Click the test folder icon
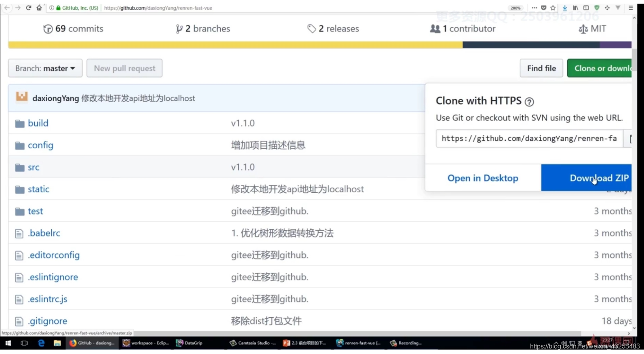This screenshot has width=644, height=354. (20, 212)
